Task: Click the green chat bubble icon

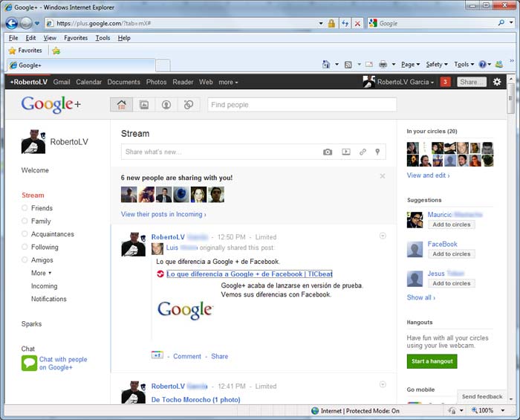Action: tap(29, 363)
